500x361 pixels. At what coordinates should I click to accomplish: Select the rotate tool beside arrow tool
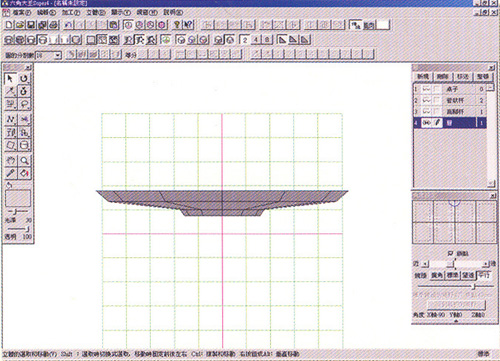click(x=24, y=79)
